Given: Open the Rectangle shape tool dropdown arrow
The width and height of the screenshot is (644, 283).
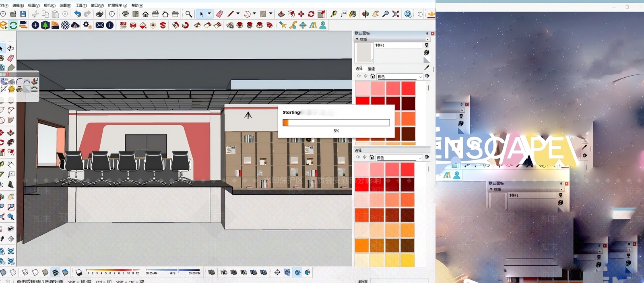Looking at the screenshot, I should click(x=271, y=14).
